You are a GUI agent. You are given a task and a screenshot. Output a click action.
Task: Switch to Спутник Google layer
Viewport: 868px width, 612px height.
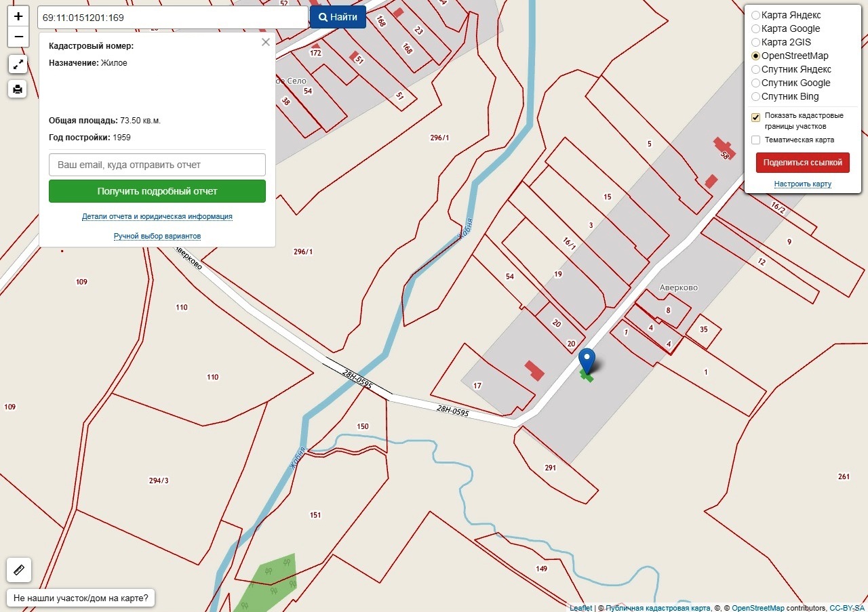(755, 83)
